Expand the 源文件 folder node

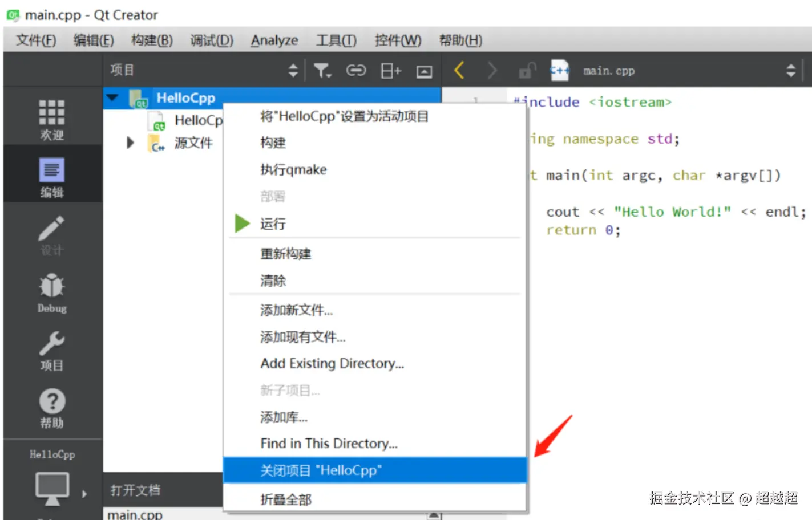(130, 143)
